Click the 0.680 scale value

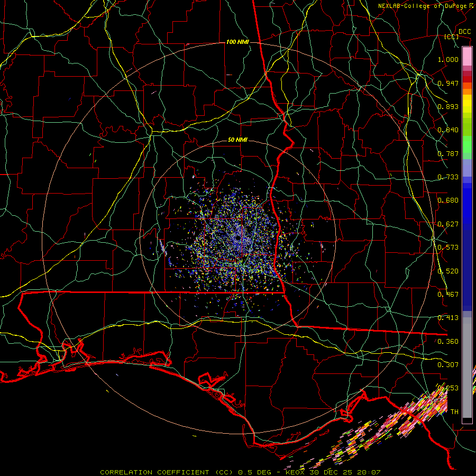coord(448,200)
